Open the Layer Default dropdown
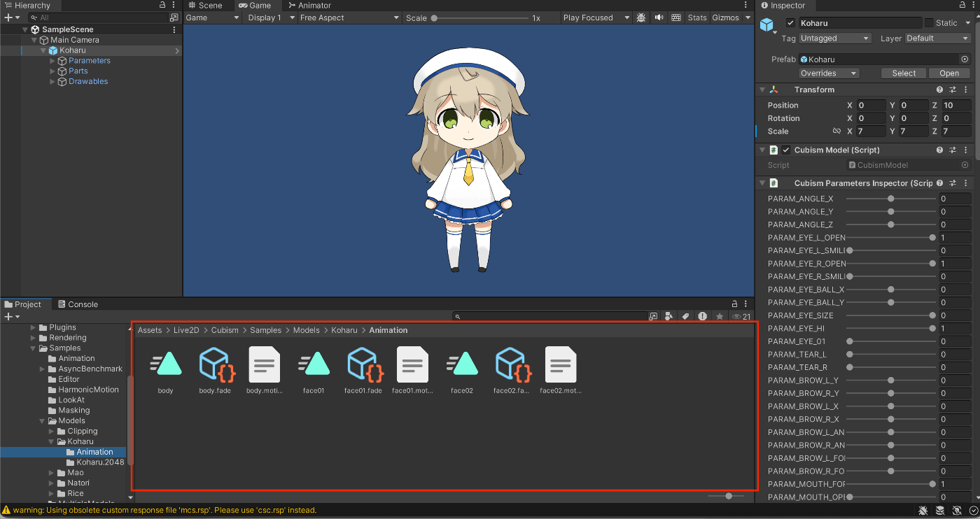Screen dimensions: 980x519 tap(938, 38)
